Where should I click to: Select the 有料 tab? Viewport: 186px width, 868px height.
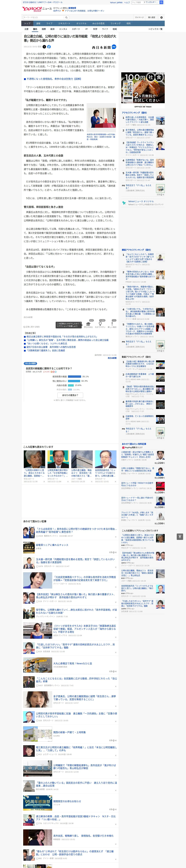(128, 24)
